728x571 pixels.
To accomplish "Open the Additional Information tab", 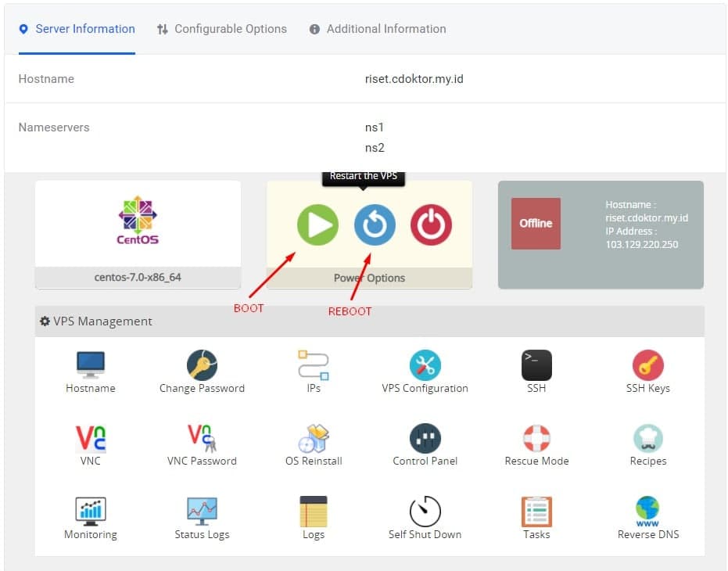I will 378,29.
